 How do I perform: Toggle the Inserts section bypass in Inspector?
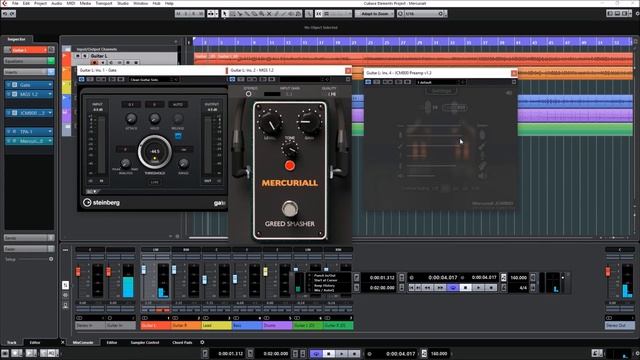point(51,72)
